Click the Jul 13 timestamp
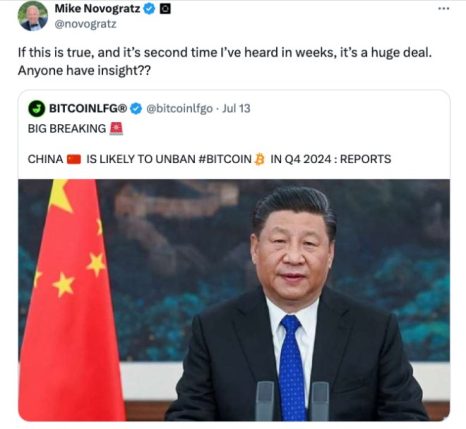466x429 pixels. pyautogui.click(x=236, y=109)
